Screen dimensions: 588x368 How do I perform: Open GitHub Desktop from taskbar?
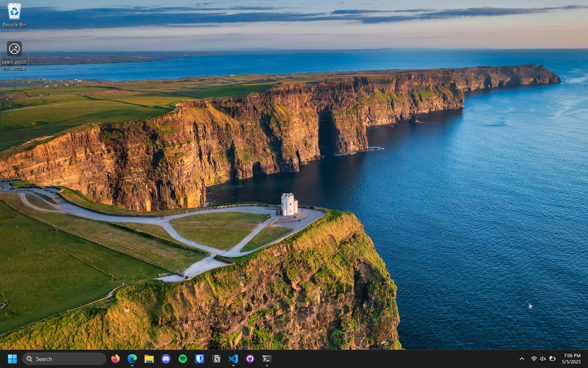coord(250,358)
